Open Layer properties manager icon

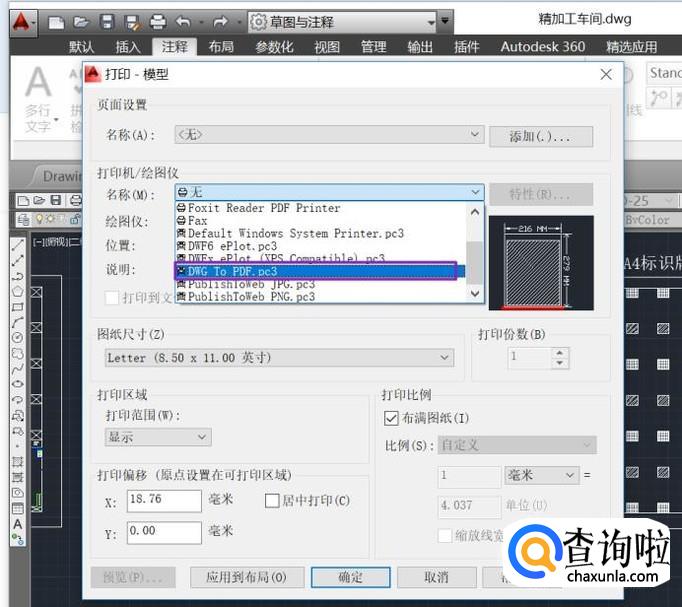[x=23, y=220]
